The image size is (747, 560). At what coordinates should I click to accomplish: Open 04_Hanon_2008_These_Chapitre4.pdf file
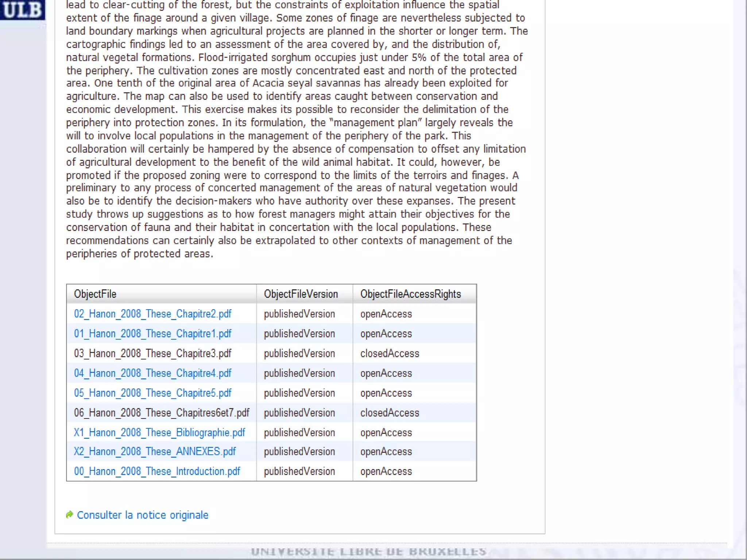[x=152, y=373]
